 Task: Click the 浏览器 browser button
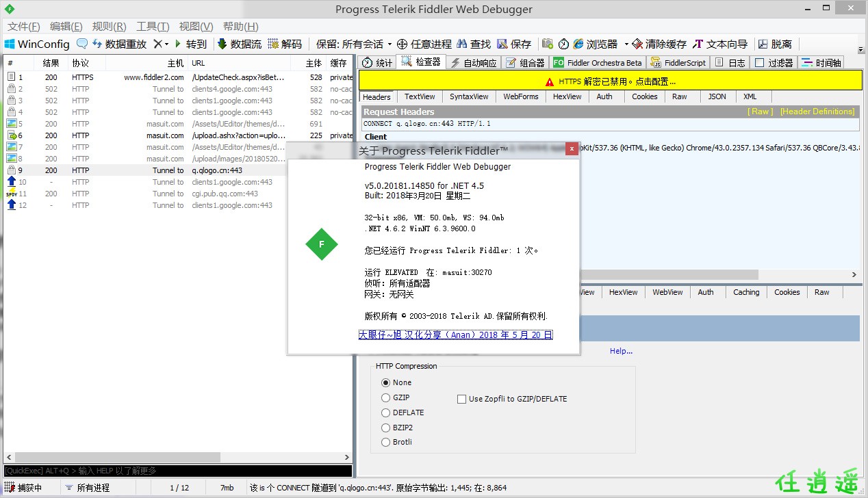596,44
